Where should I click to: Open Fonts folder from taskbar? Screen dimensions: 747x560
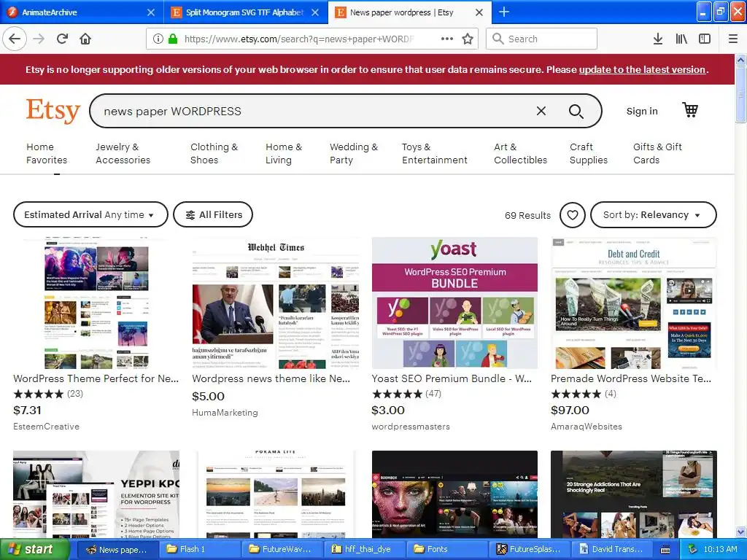click(448, 549)
